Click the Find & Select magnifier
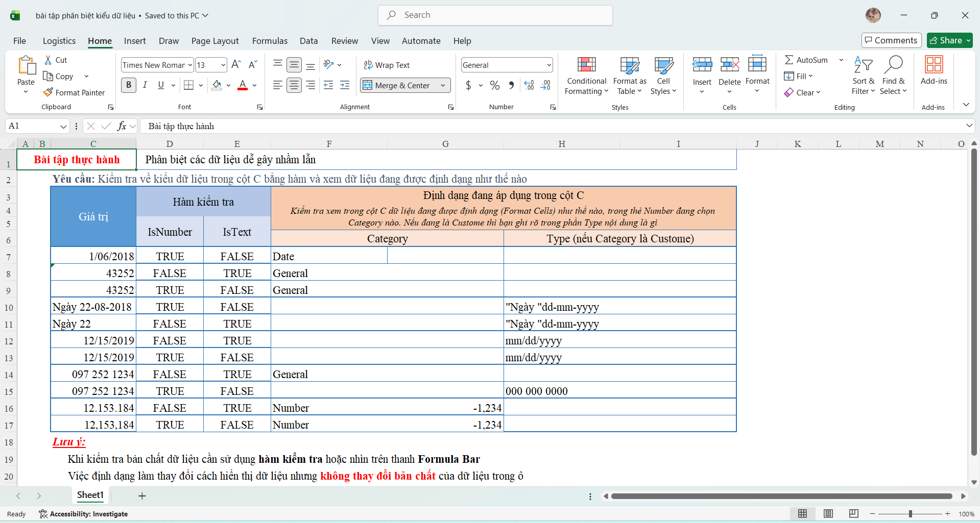This screenshot has width=980, height=523. point(893,65)
